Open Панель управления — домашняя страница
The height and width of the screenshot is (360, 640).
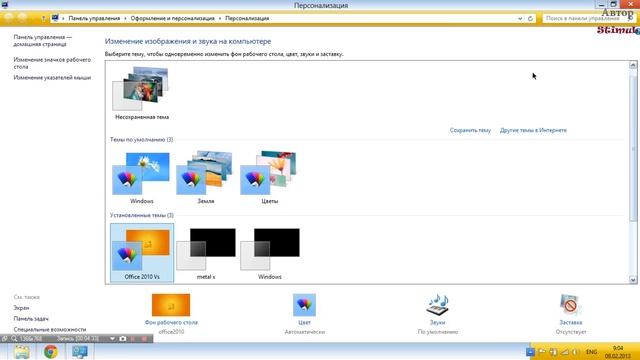point(42,40)
